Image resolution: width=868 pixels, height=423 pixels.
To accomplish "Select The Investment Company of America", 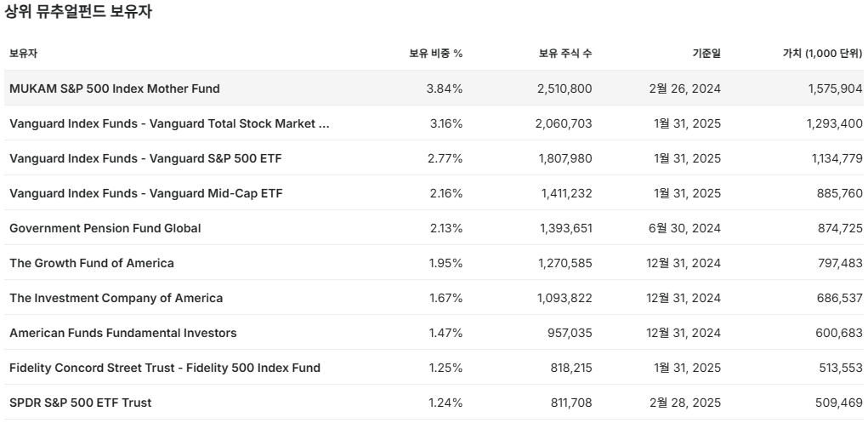I will [116, 298].
